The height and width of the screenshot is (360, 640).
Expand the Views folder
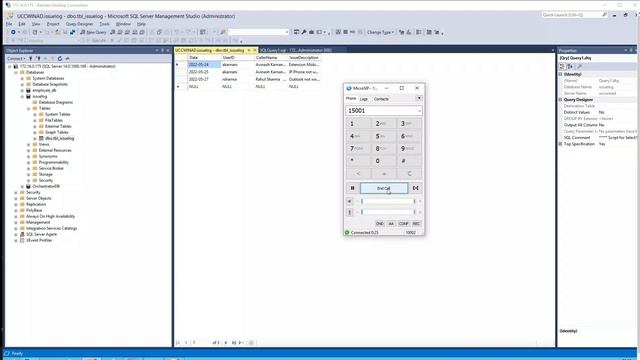(29, 144)
